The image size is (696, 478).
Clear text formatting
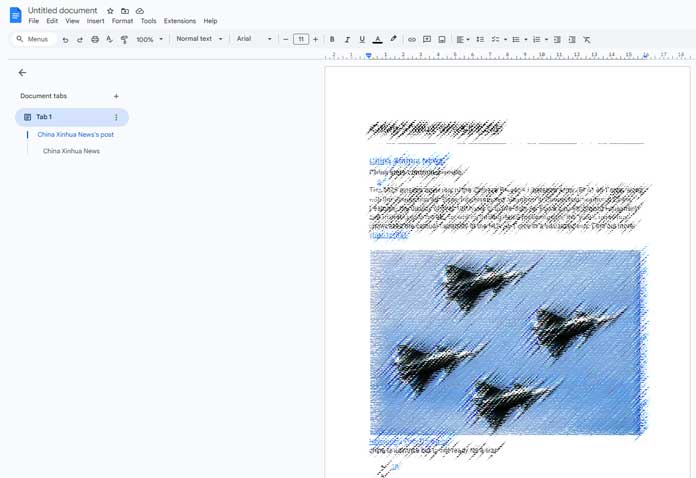[587, 40]
